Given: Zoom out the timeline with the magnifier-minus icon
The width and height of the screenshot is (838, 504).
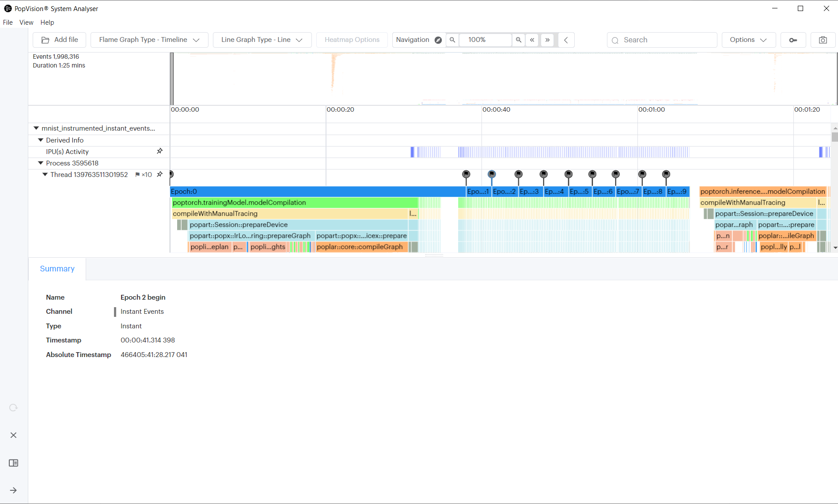Looking at the screenshot, I should [452, 40].
